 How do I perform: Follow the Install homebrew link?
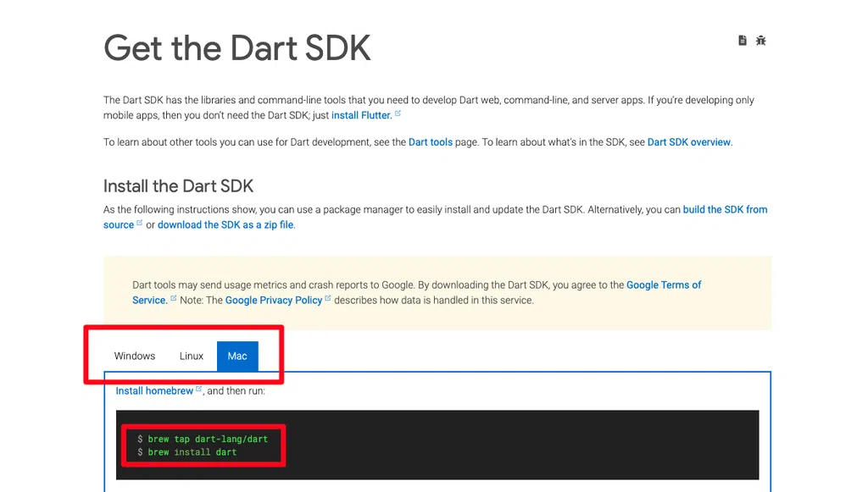154,391
